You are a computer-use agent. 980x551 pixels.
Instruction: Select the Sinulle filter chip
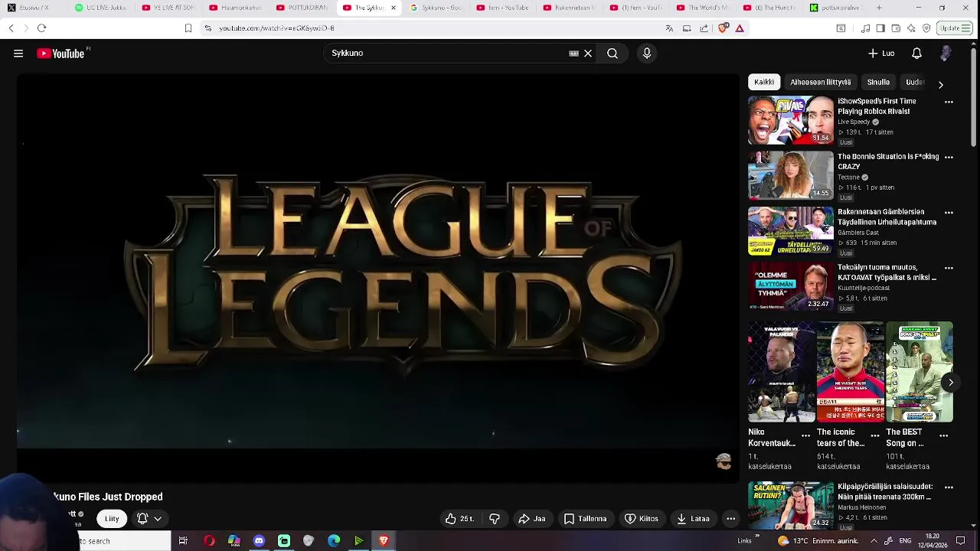[x=878, y=82]
